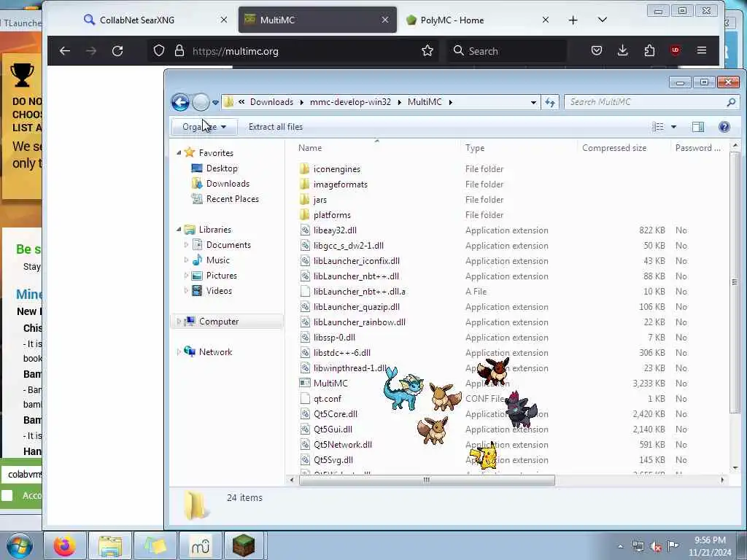The image size is (747, 560).
Task: Select Downloads in Favorites
Action: coord(228,183)
